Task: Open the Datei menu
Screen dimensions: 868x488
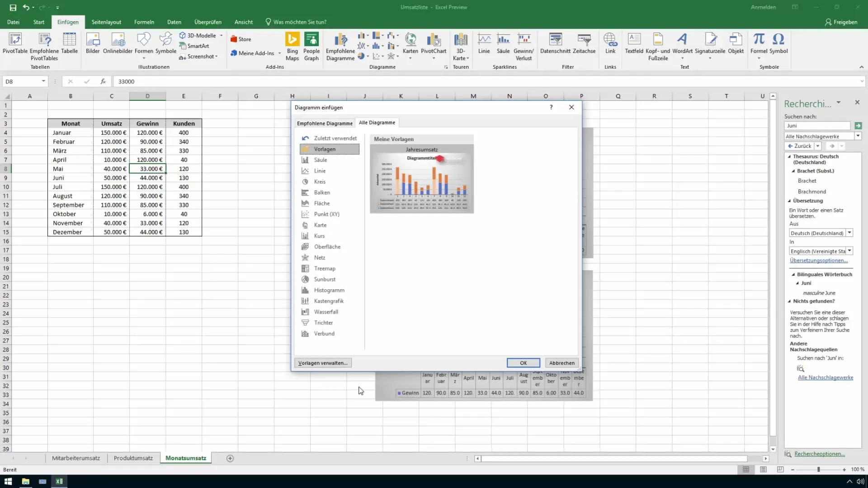Action: point(13,22)
